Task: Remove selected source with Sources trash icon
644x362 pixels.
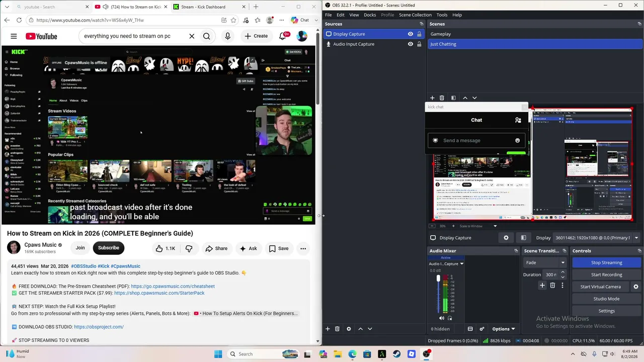Action: [x=337, y=329]
